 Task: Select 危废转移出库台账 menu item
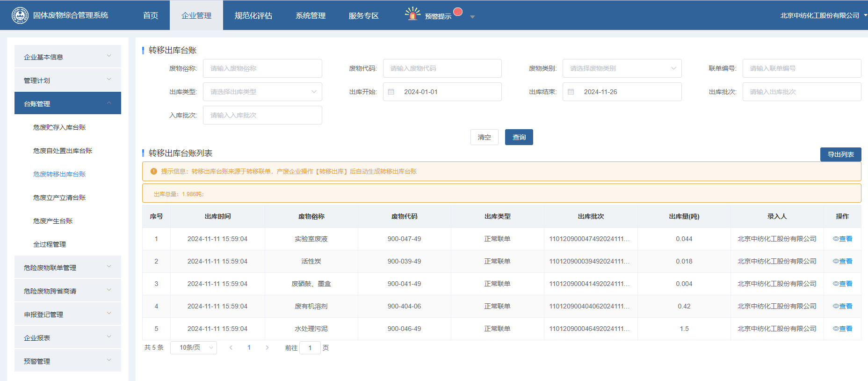click(59, 174)
